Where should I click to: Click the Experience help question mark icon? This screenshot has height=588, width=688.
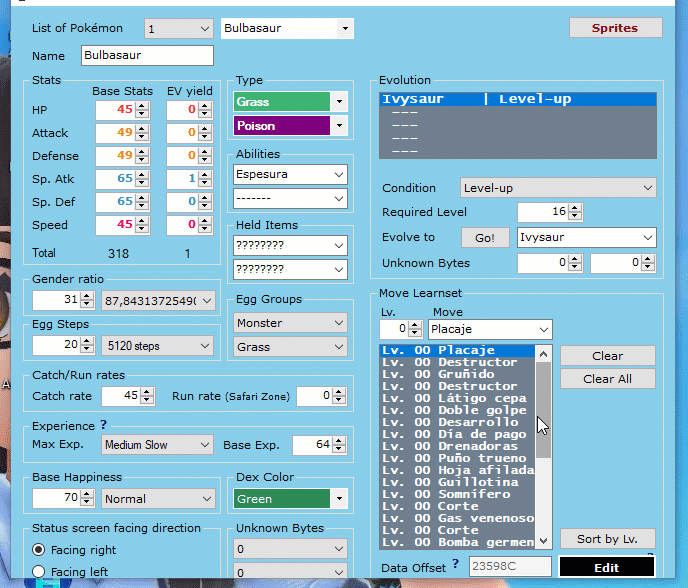click(103, 425)
